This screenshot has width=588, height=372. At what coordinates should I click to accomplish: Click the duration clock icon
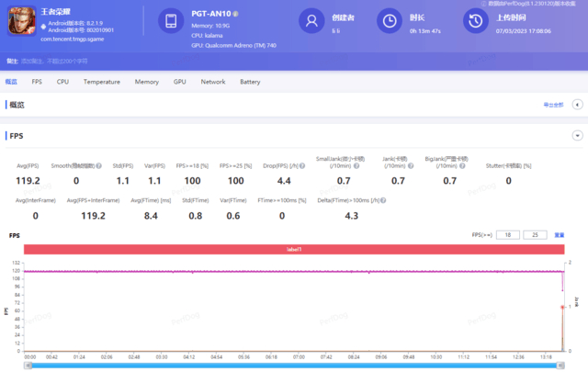point(390,20)
